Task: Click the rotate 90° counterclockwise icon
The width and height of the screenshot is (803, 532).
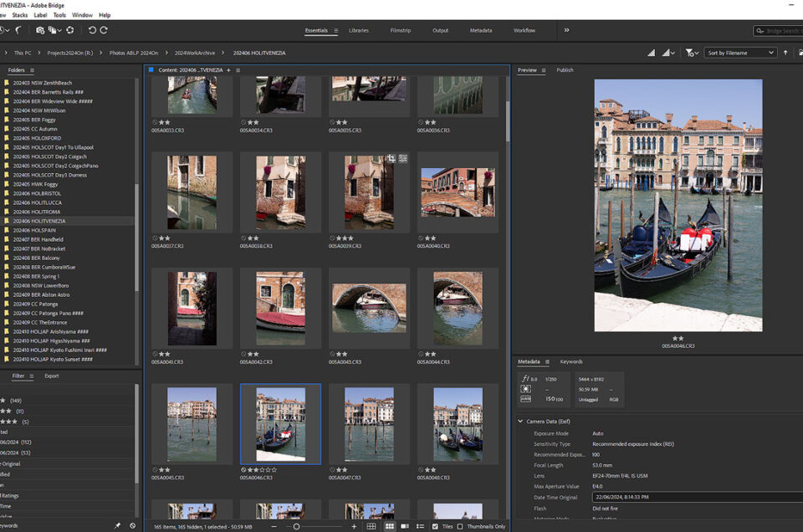Action: [91, 30]
